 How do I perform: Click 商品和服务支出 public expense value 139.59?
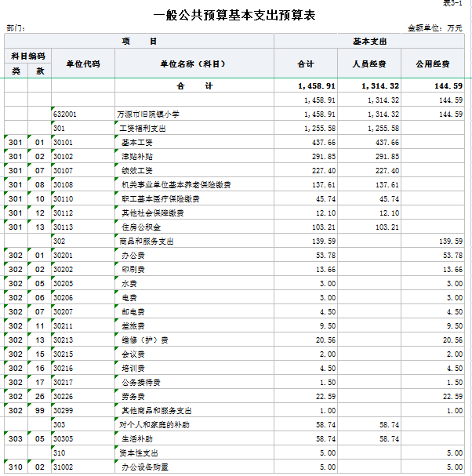point(433,241)
